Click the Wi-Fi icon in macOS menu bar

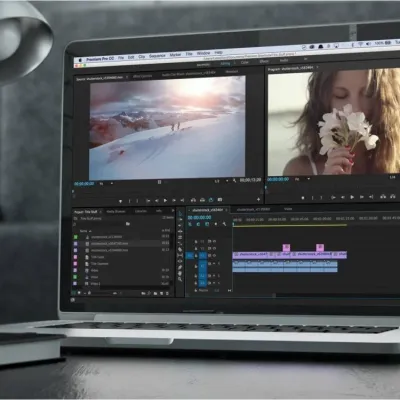tap(360, 44)
